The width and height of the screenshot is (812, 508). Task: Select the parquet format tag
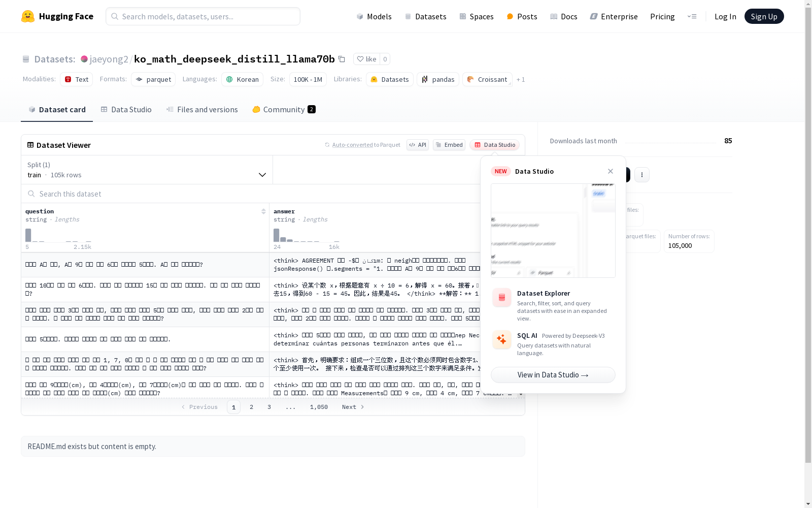[153, 79]
